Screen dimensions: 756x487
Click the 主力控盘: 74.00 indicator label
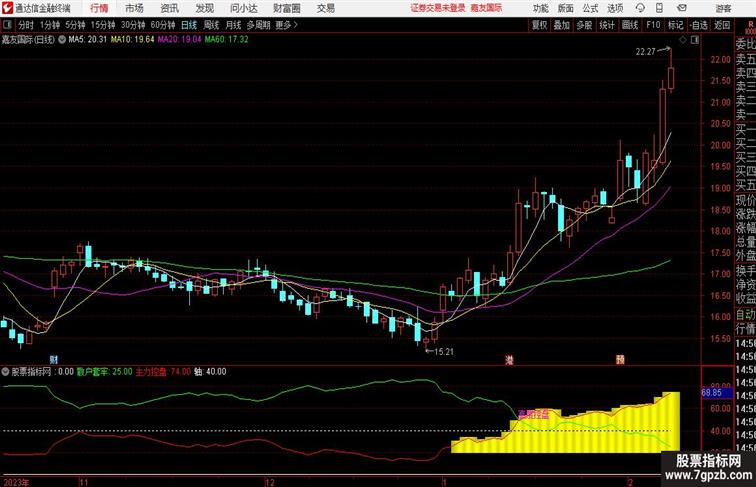click(x=163, y=372)
